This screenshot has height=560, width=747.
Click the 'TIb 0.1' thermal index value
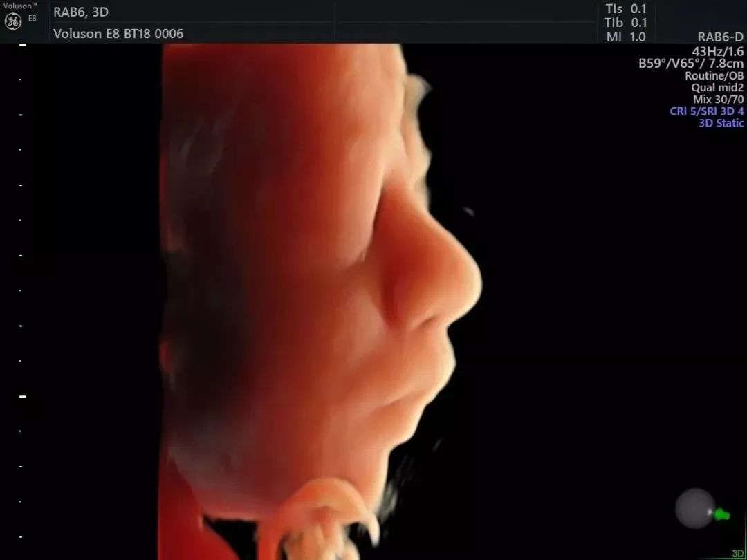click(x=626, y=23)
